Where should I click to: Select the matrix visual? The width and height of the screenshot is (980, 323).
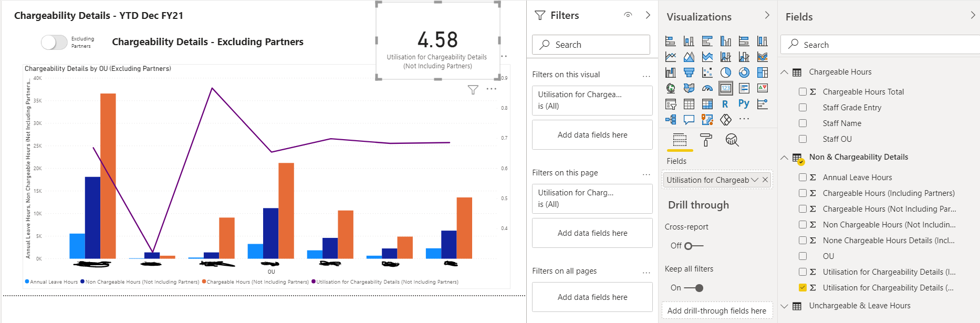click(x=707, y=104)
